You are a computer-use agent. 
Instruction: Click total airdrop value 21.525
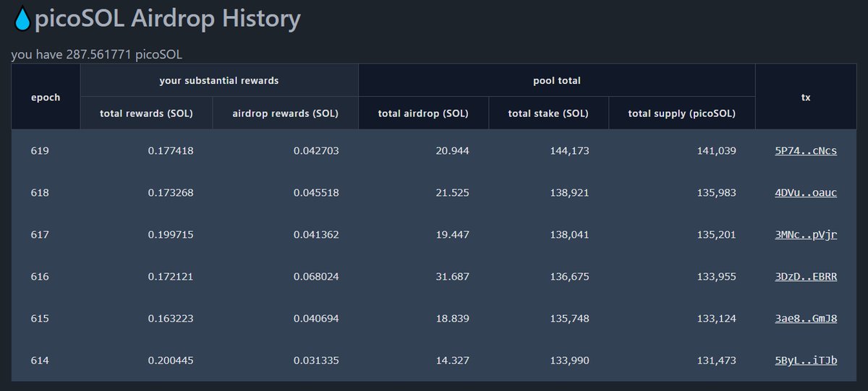click(x=453, y=193)
